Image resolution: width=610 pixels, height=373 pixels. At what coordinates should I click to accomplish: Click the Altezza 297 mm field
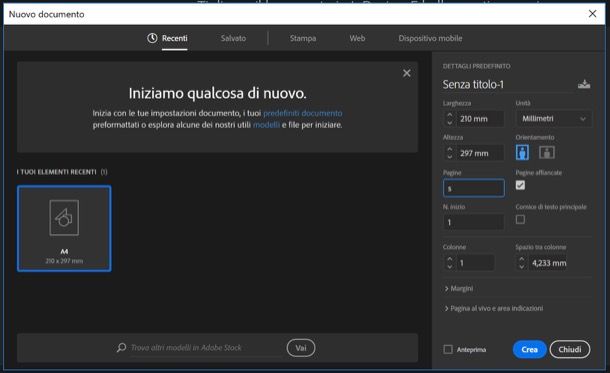[x=481, y=153]
